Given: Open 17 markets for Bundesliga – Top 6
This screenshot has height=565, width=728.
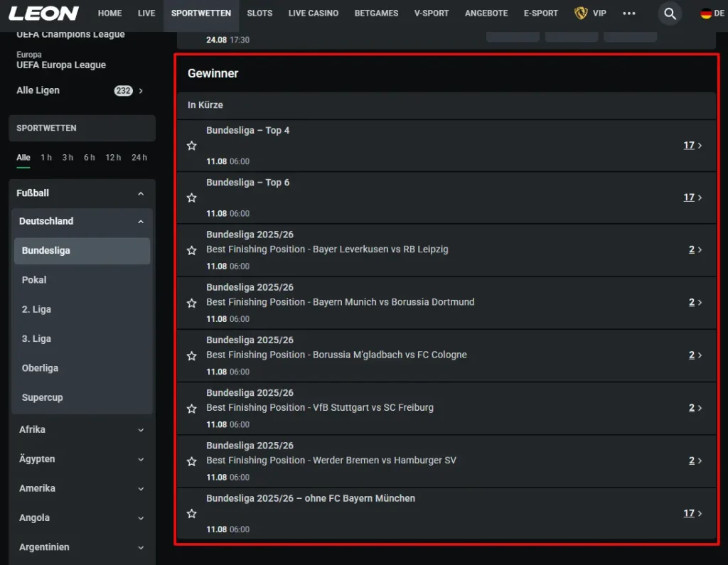Looking at the screenshot, I should pos(692,198).
